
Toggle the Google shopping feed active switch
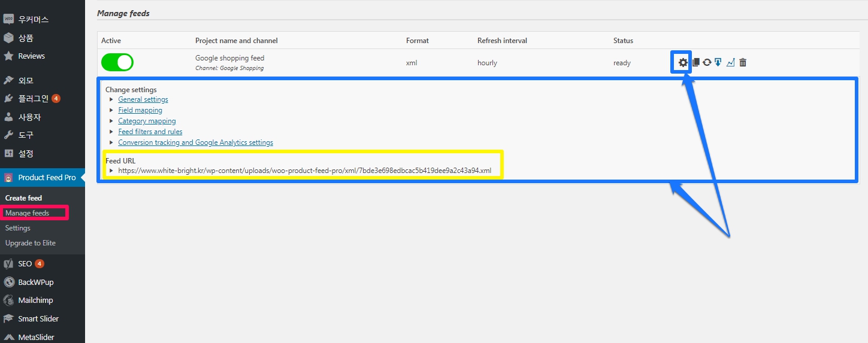tap(117, 62)
